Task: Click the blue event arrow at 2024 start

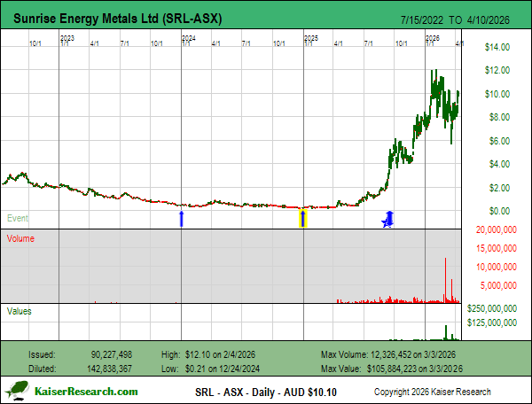Action: point(182,219)
